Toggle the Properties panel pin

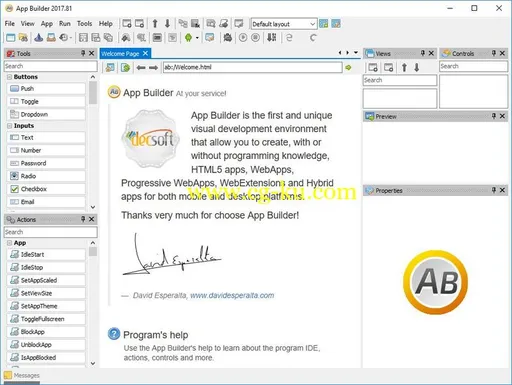(x=494, y=190)
